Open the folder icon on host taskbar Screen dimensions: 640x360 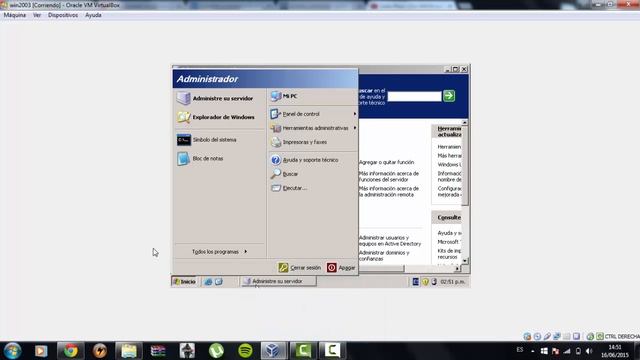pyautogui.click(x=129, y=351)
